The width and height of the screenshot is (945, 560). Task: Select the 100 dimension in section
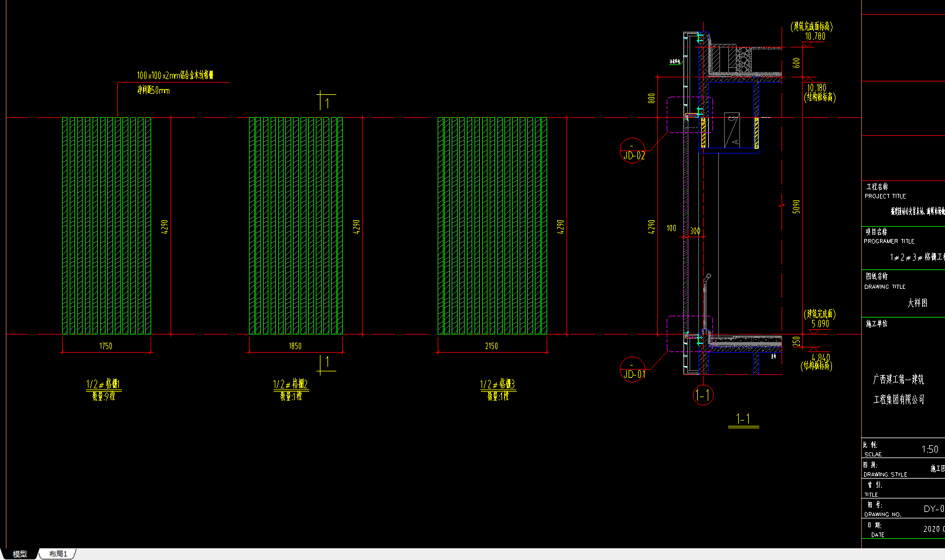click(x=671, y=228)
